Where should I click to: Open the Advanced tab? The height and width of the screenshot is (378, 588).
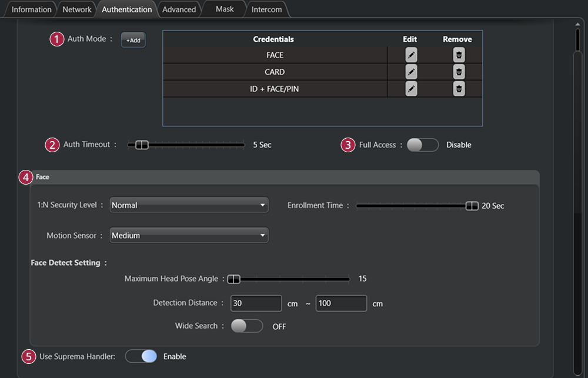click(x=179, y=9)
